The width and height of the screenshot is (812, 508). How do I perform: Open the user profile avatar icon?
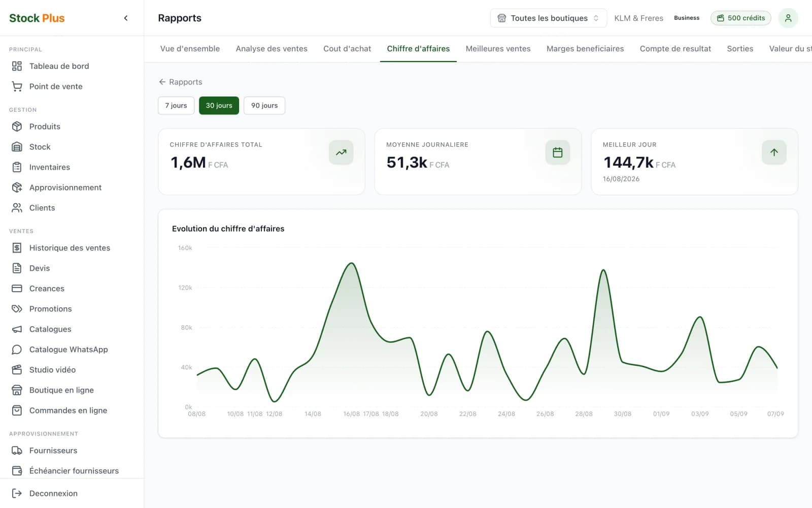[788, 18]
